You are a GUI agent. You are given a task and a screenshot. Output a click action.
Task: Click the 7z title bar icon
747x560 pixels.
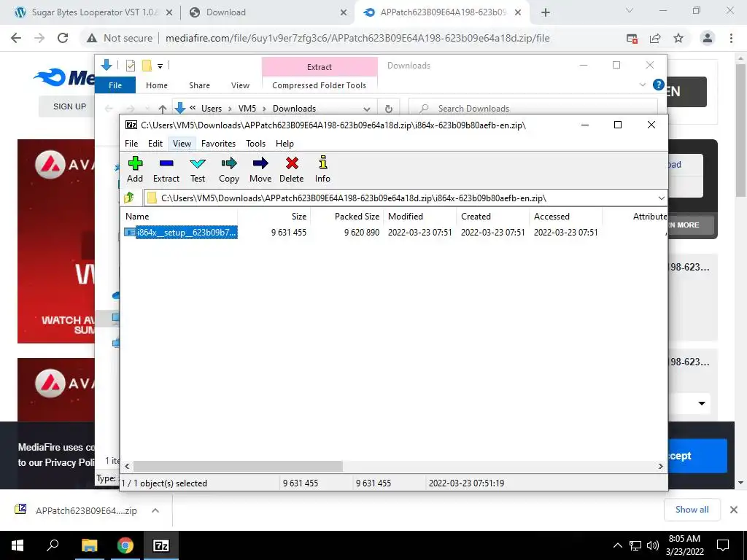tap(131, 125)
